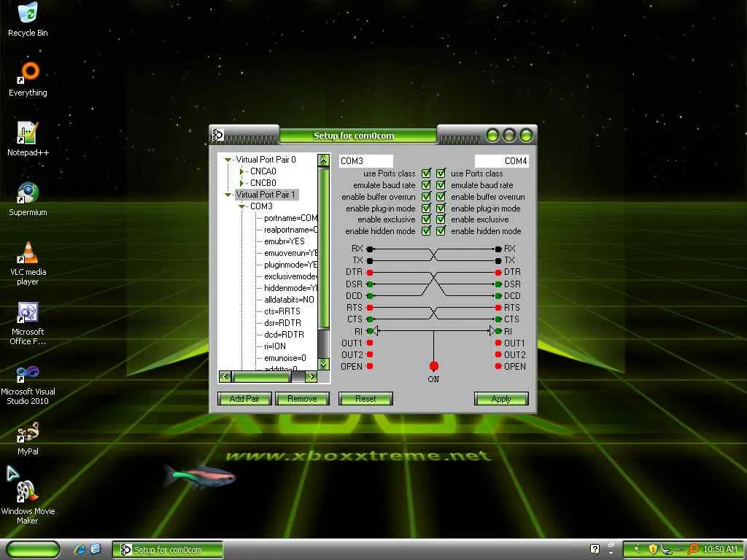Collapse Virtual Port Pair 0 node
747x560 pixels.
click(228, 160)
